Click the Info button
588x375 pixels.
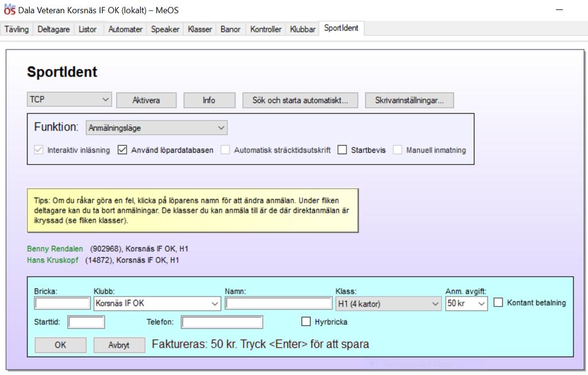pyautogui.click(x=209, y=100)
